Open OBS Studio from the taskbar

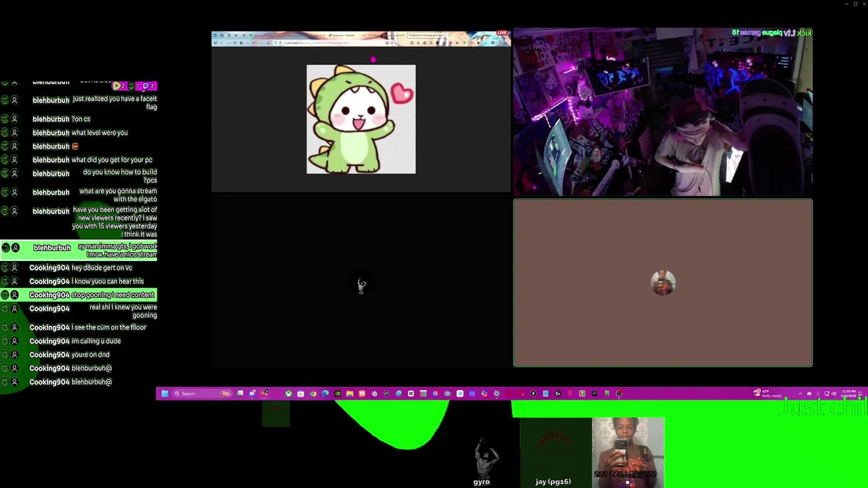click(619, 393)
